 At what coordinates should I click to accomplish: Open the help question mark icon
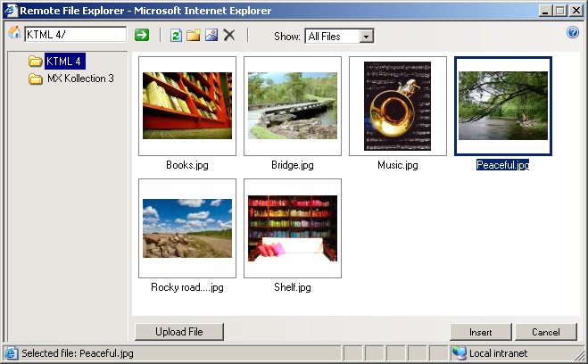[573, 32]
